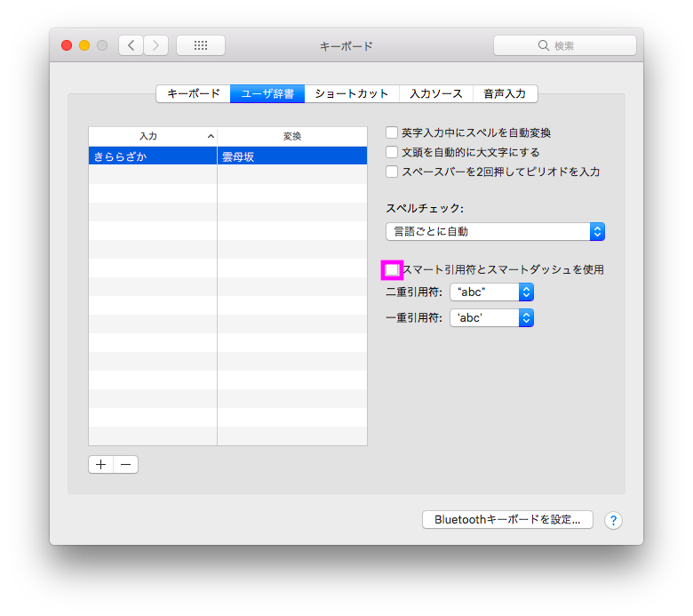Enable スマート引用符とスマートダッシュを使用 checkbox

tap(392, 269)
